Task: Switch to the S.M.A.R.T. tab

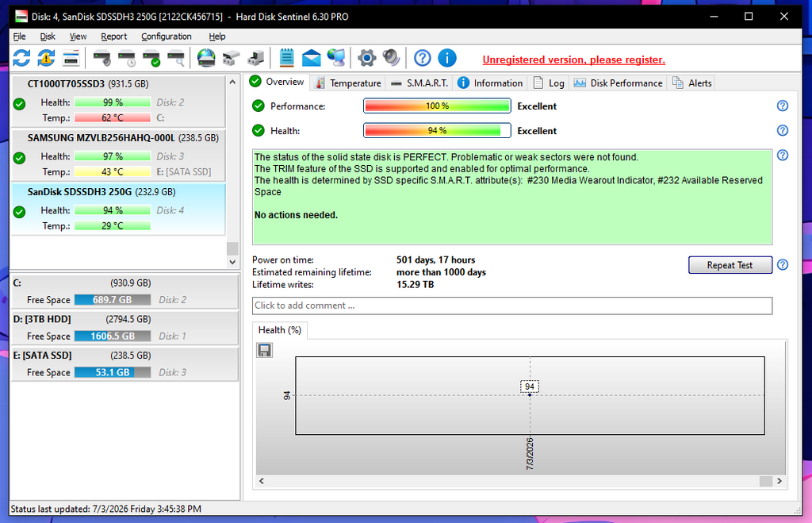Action: point(419,83)
